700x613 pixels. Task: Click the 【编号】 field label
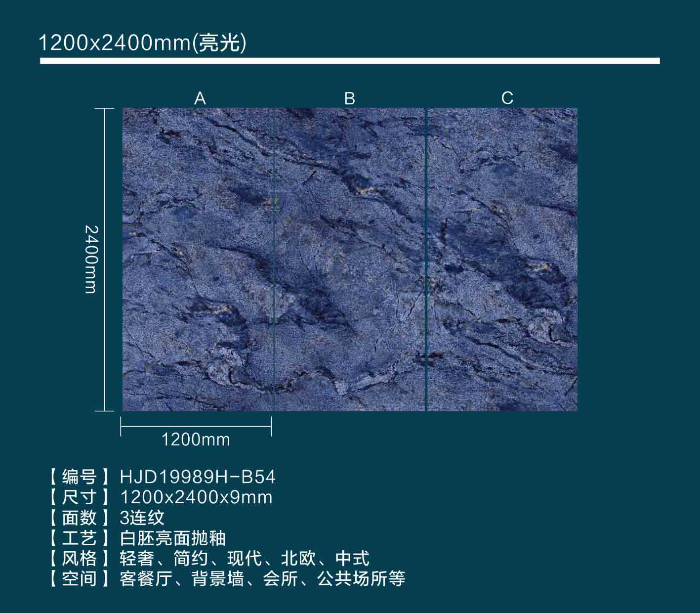[x=79, y=477]
